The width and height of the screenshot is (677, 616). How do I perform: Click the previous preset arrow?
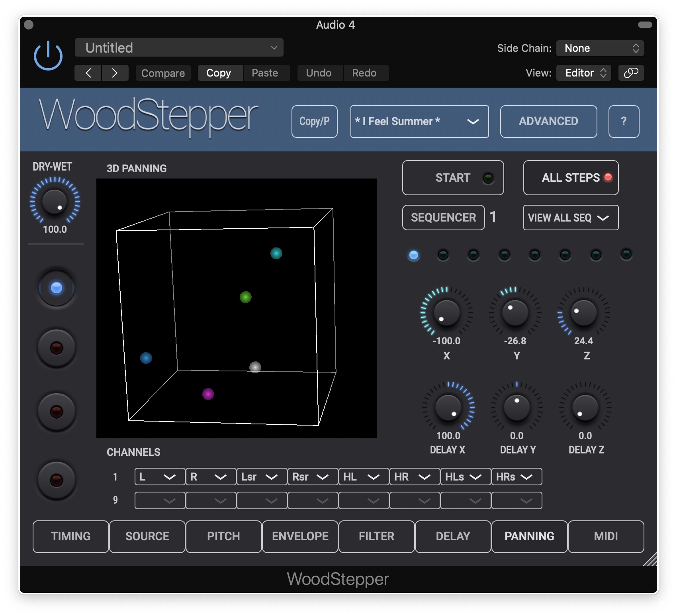(x=88, y=73)
